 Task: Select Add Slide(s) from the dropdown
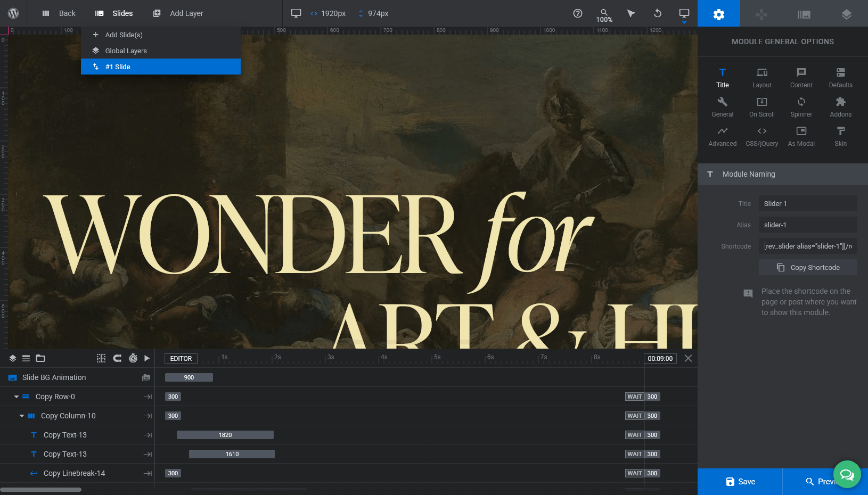coord(161,35)
